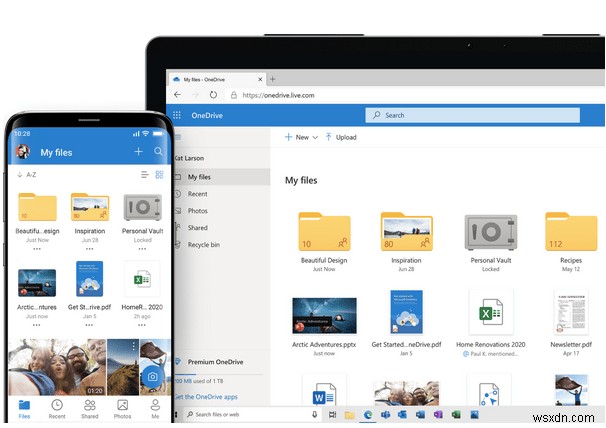Open the A-Z sort option on phone

tap(27, 175)
